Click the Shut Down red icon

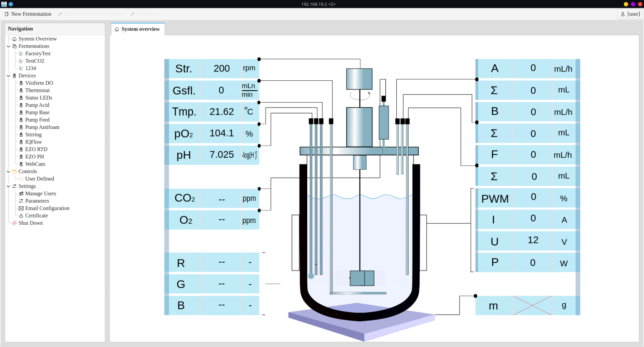point(14,223)
